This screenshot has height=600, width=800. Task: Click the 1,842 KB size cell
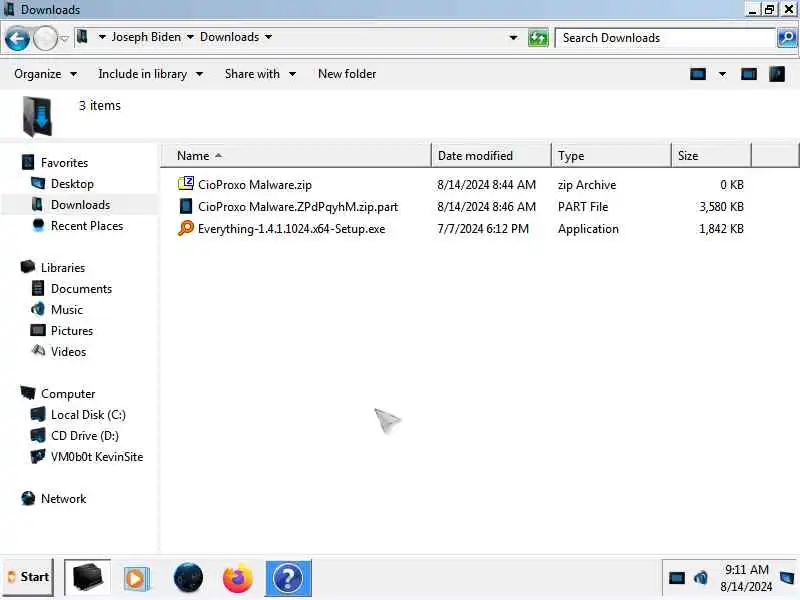[x=721, y=229]
